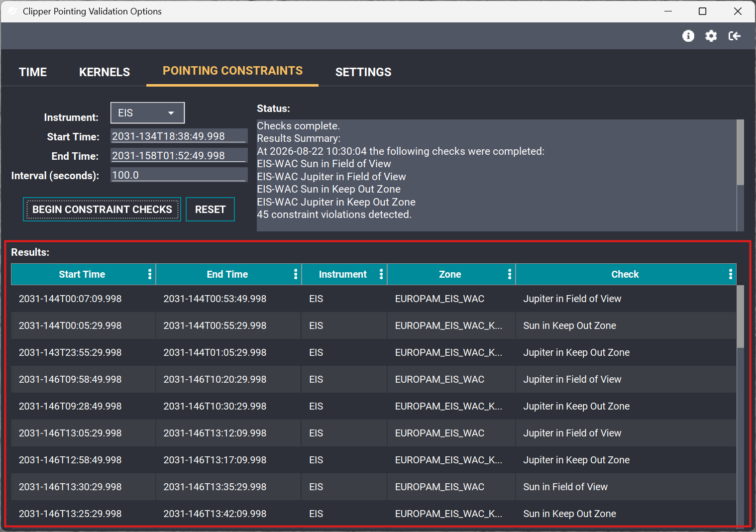Click the exit/logout arrow icon
Image resolution: width=756 pixels, height=532 pixels.
[x=735, y=36]
